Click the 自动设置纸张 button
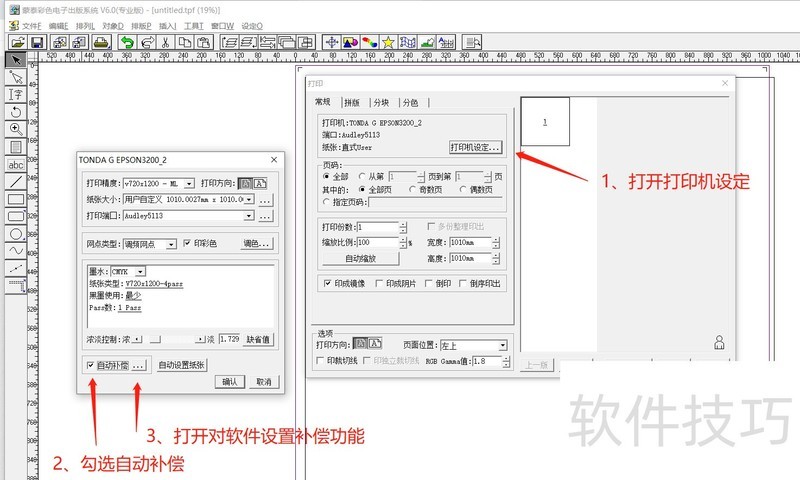The width and height of the screenshot is (800, 480). (182, 365)
